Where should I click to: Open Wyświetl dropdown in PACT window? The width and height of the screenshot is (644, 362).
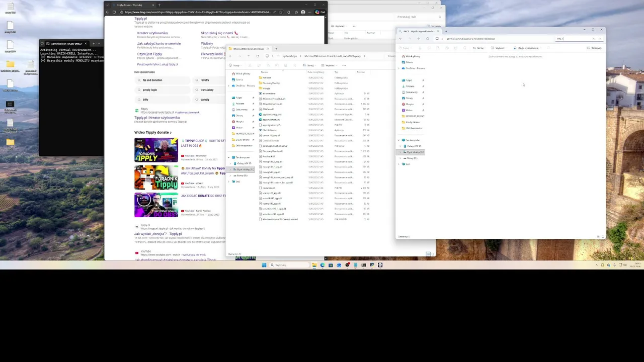point(500,48)
